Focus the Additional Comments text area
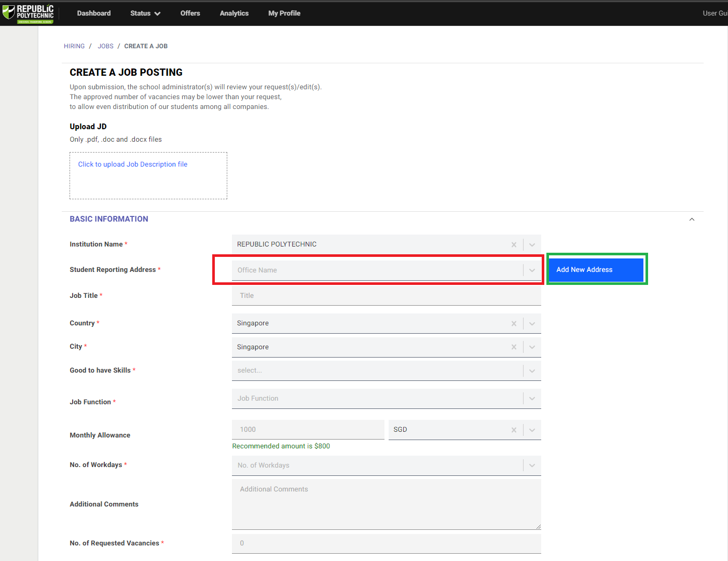Screen dimensions: 728x561 coord(386,504)
